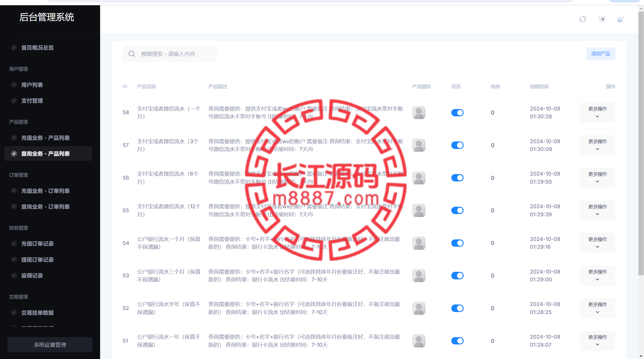Click product name 公户银行流水一年(保真不保遗漏)
The width and height of the screenshot is (644, 359).
(169, 341)
